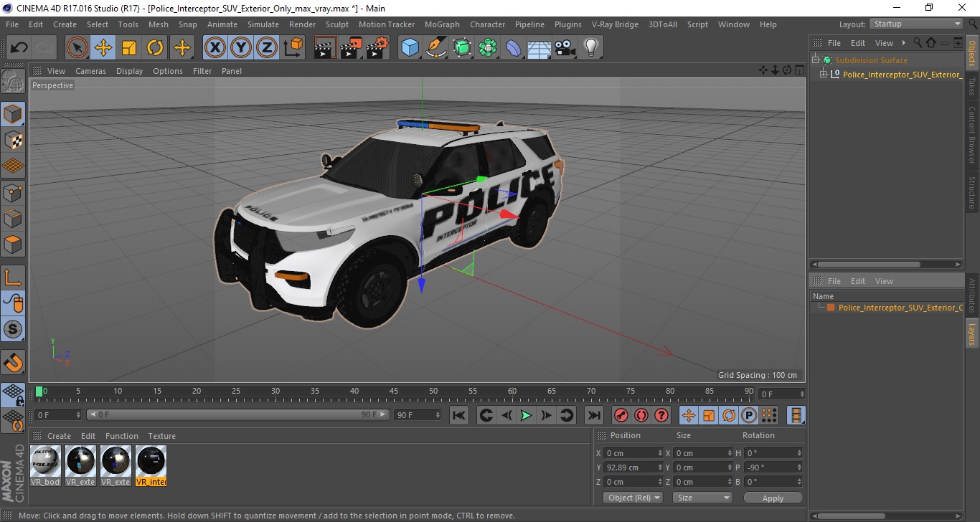Toggle Z-axis lock

coord(267,48)
